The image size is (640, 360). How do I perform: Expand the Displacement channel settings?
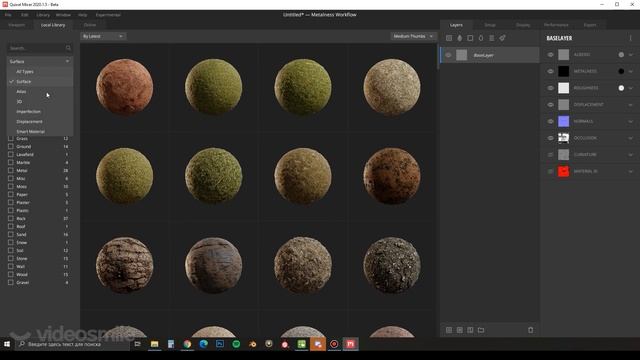tap(631, 105)
